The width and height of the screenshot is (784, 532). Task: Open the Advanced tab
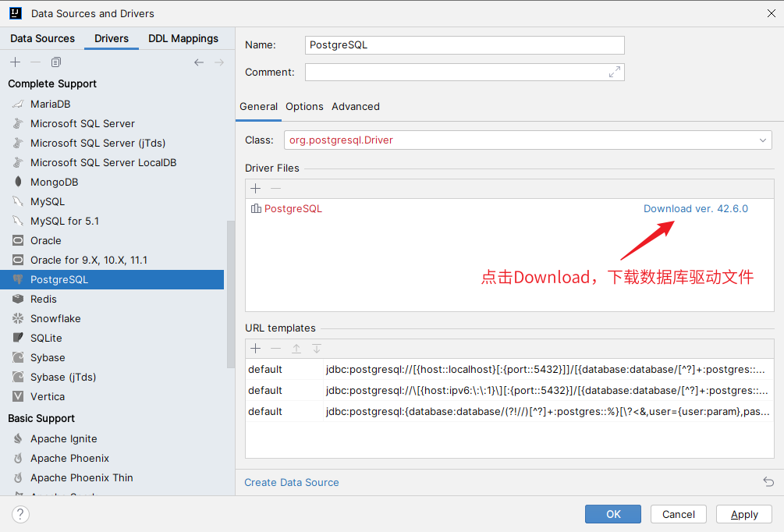coord(356,106)
